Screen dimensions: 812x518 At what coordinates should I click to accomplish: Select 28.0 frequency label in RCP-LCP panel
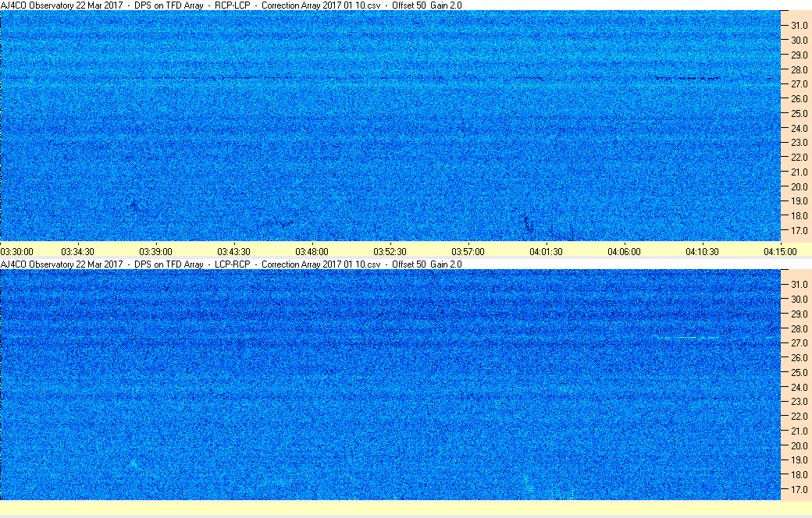tap(799, 69)
